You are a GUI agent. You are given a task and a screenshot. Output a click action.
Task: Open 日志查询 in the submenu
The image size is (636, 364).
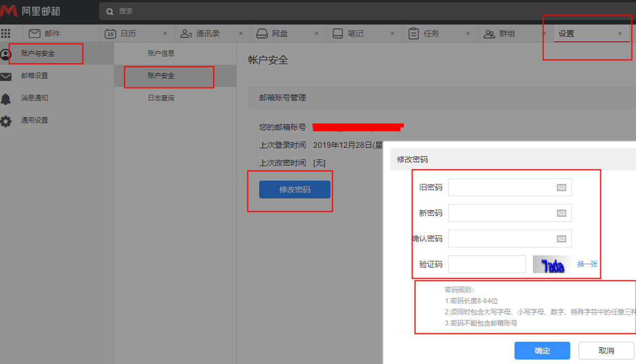tap(161, 98)
